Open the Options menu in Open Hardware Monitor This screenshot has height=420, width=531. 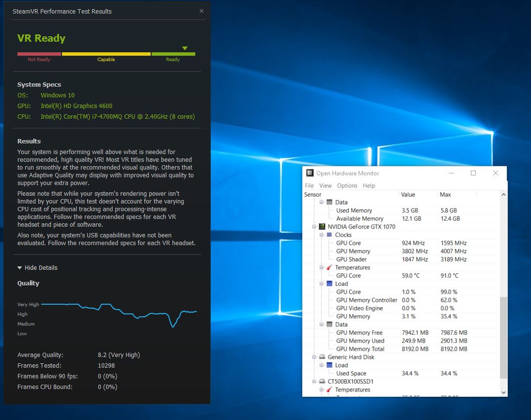pos(347,186)
